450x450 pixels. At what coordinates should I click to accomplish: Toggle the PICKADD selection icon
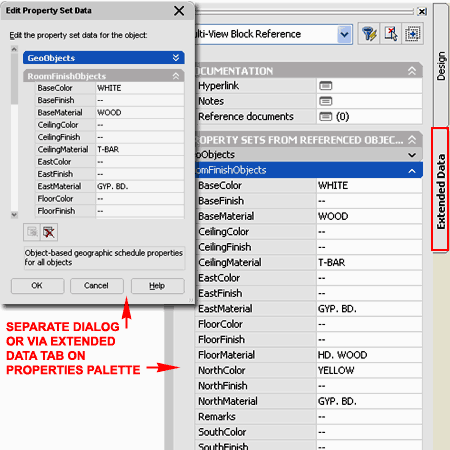pyautogui.click(x=413, y=34)
